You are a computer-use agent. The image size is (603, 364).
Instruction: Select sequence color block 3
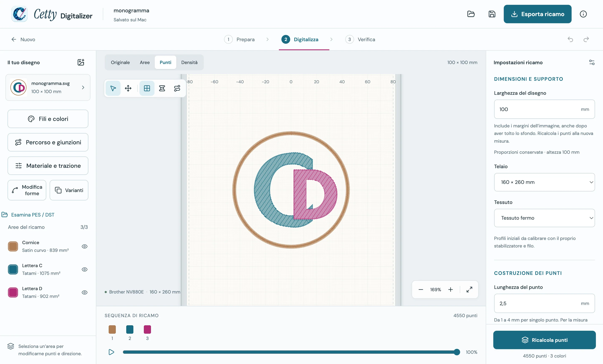(x=147, y=329)
